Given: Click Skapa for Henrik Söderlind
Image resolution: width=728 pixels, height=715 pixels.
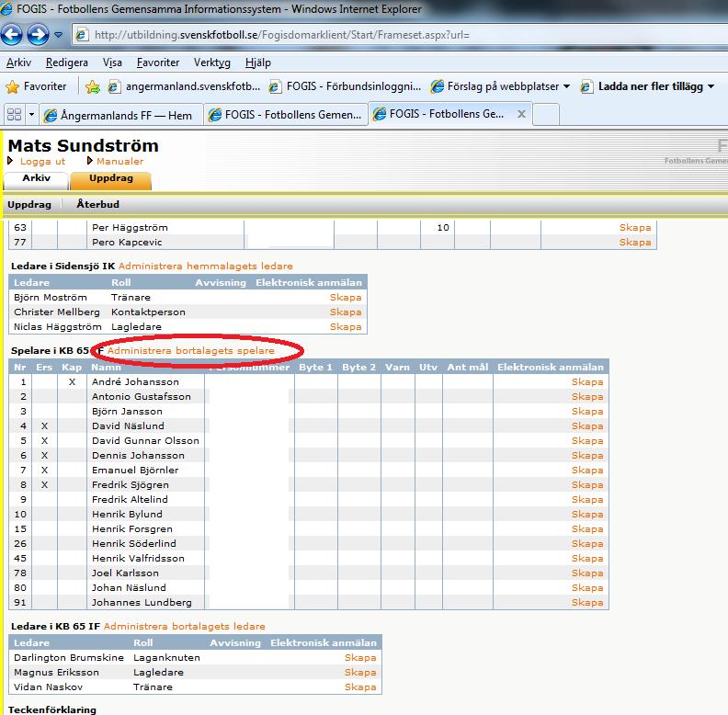Looking at the screenshot, I should pyautogui.click(x=587, y=544).
